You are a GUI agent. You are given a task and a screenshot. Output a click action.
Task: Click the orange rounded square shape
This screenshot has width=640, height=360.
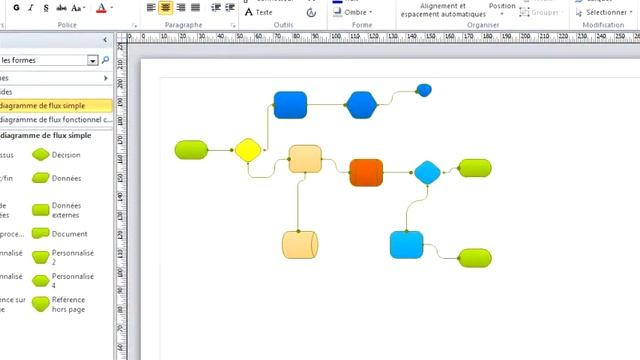(x=366, y=173)
